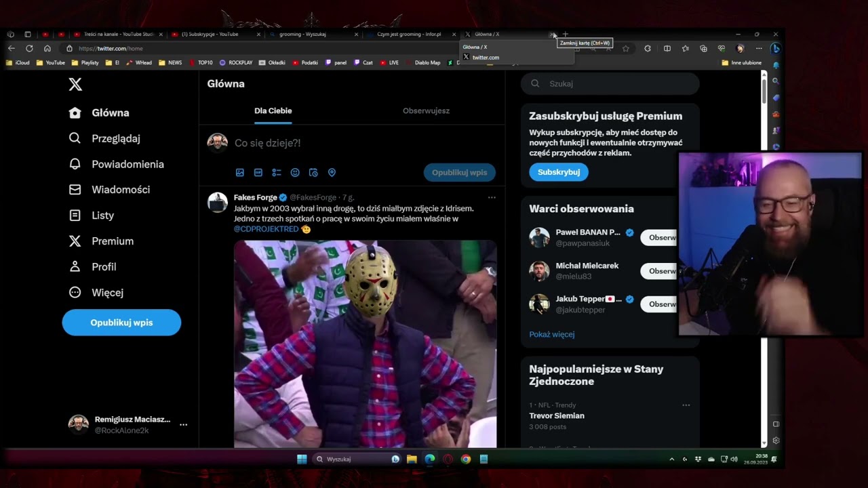Open YouTube bookmark folder
Viewport: 868px width, 488px height.
[51, 62]
